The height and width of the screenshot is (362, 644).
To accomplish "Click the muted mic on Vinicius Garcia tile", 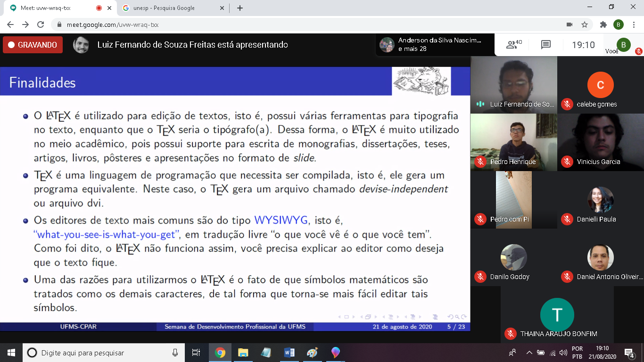I will [567, 162].
